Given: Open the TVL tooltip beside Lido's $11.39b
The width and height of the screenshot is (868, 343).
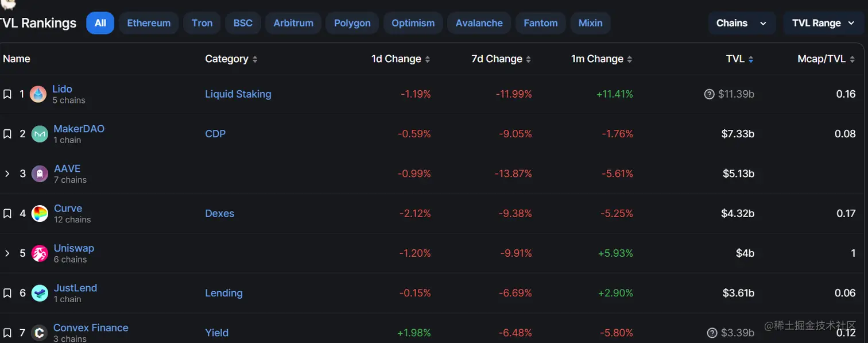Looking at the screenshot, I should (709, 94).
